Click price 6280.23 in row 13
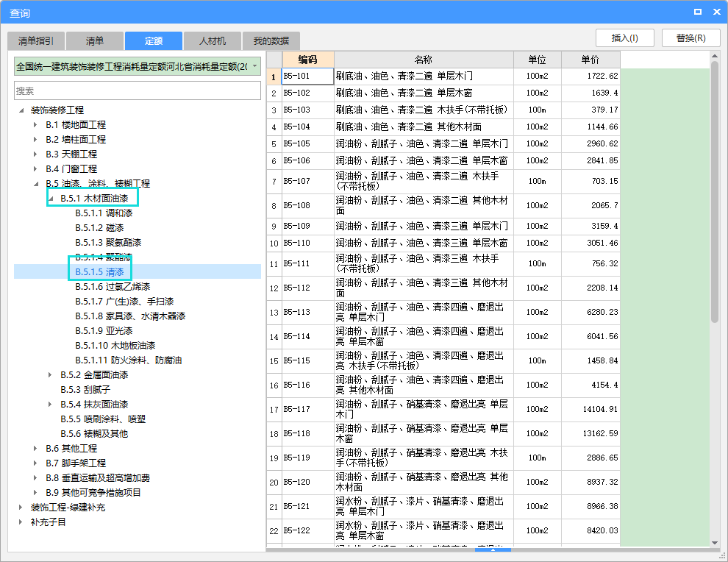Viewport: 728px width, 562px height. coord(590,312)
